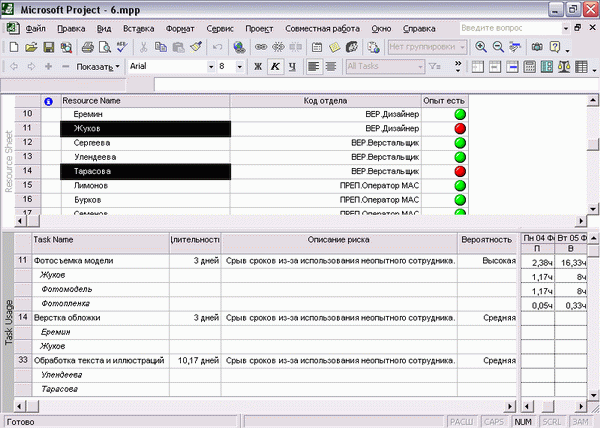This screenshot has height=428, width=600.
Task: Click the Описание риска column header
Action: point(339,242)
